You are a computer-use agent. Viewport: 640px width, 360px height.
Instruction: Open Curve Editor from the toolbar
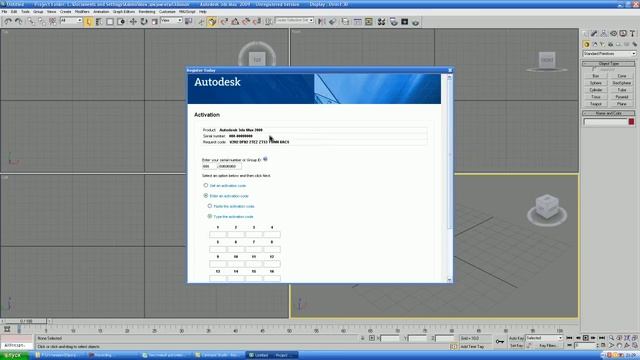point(358,22)
